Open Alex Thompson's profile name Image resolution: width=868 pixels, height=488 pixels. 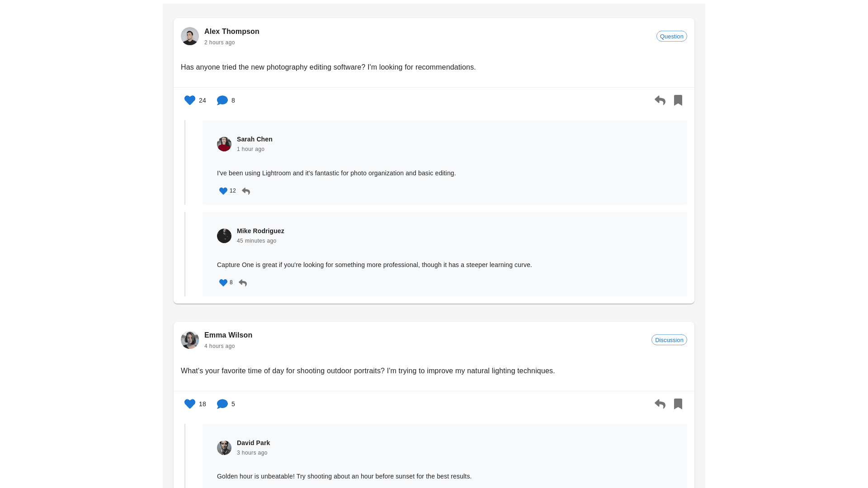pos(231,32)
